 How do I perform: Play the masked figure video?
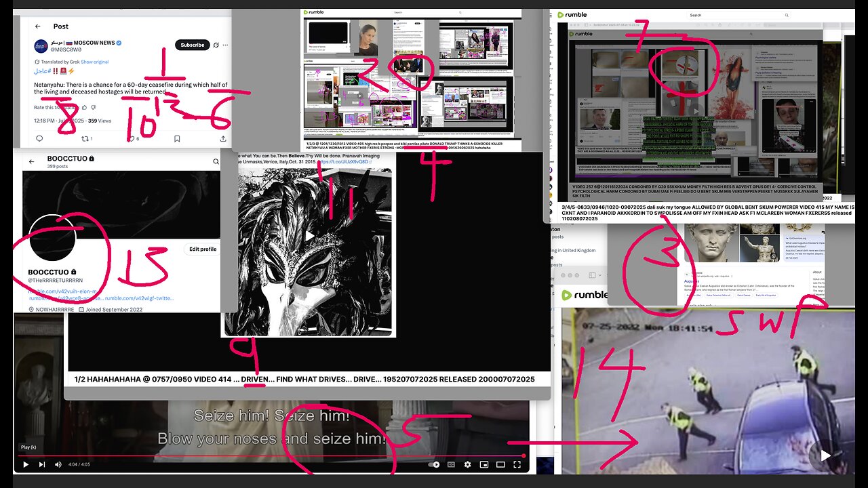[309, 236]
